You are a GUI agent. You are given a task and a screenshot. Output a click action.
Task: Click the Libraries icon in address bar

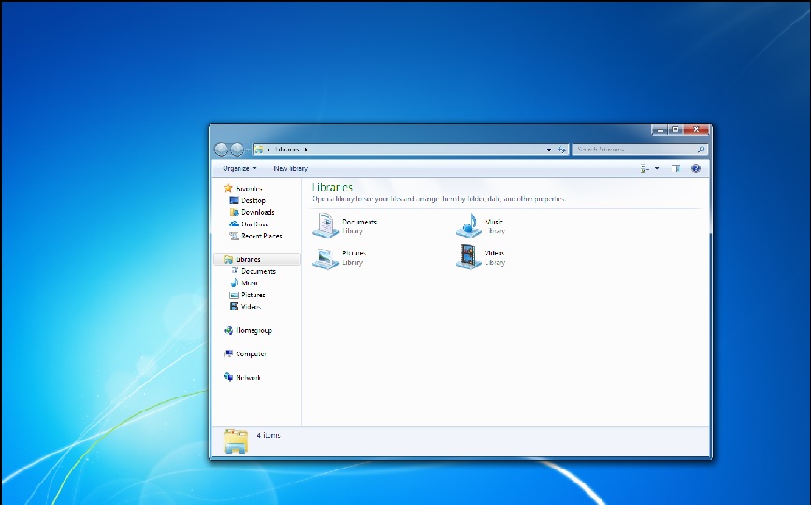[x=258, y=150]
